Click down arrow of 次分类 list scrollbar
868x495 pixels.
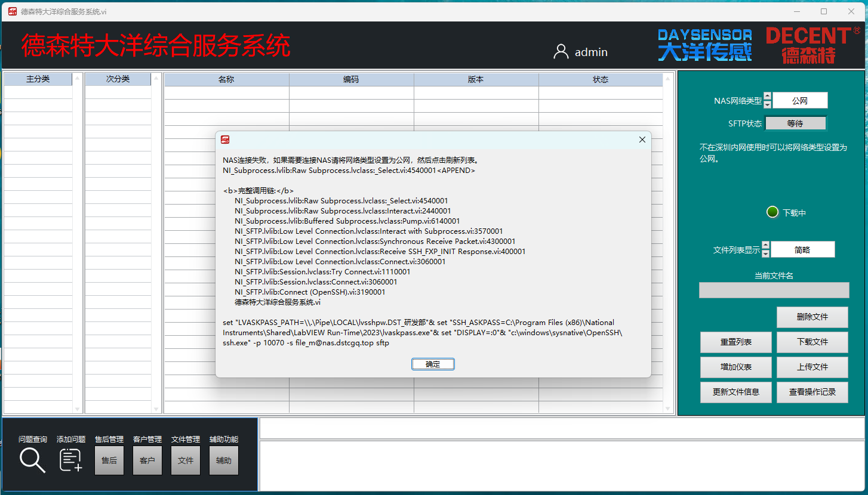pos(156,409)
